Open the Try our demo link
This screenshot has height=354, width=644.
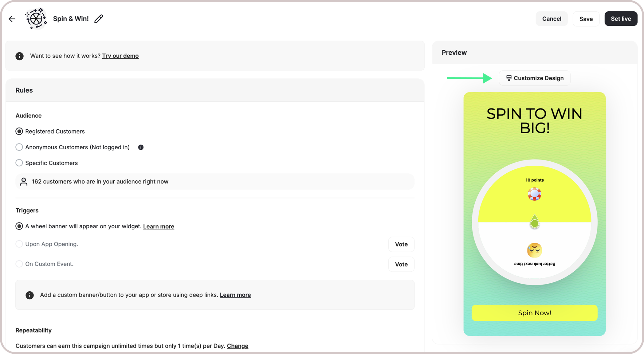click(x=120, y=56)
